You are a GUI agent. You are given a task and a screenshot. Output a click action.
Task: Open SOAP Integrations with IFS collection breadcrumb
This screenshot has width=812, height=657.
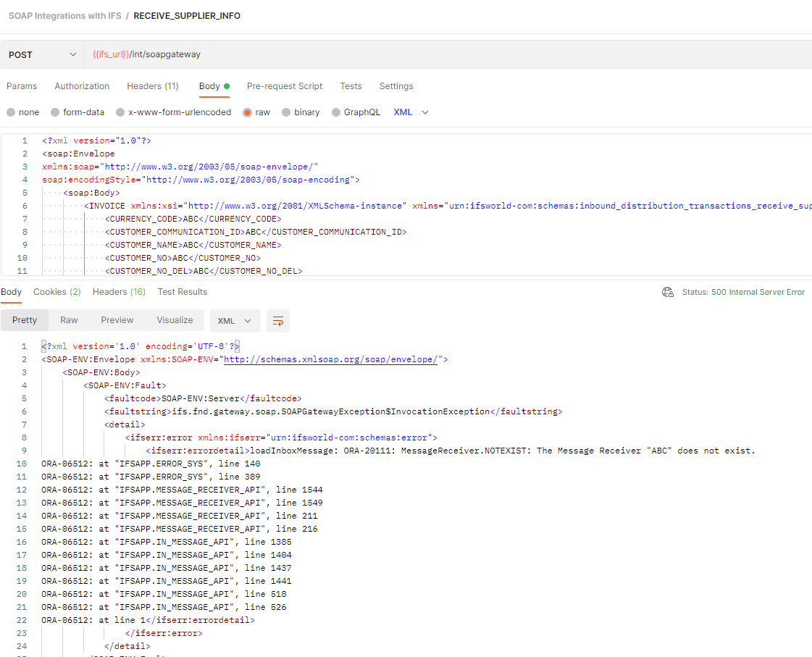(64, 15)
